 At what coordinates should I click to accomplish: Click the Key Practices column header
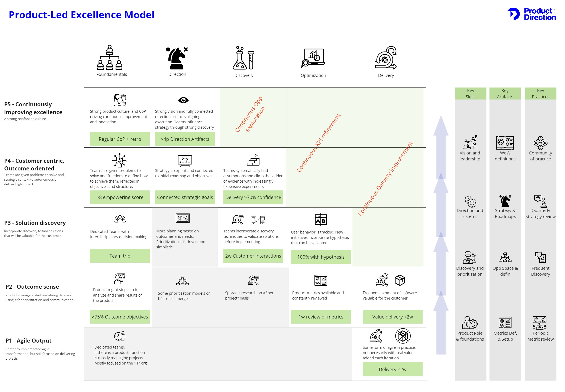point(540,94)
